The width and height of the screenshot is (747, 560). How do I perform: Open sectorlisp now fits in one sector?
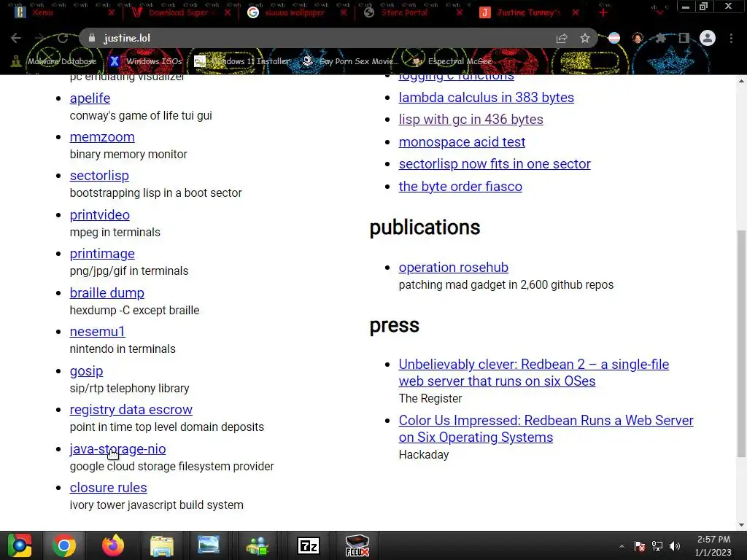point(495,164)
